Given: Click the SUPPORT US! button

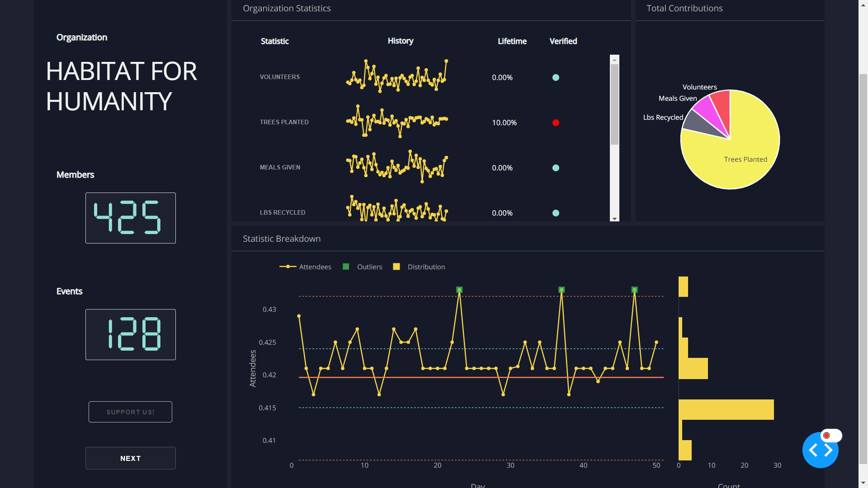Looking at the screenshot, I should tap(130, 412).
